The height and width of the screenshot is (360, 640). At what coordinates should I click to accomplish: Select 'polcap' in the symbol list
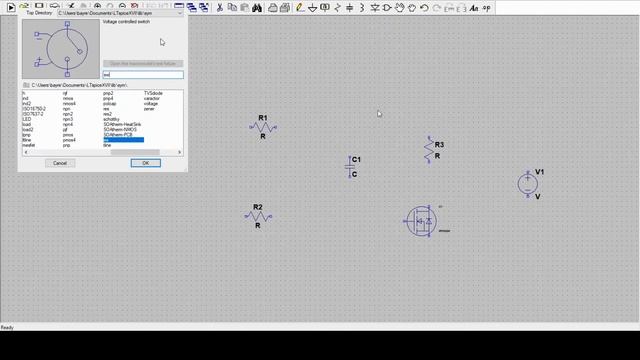tap(110, 104)
